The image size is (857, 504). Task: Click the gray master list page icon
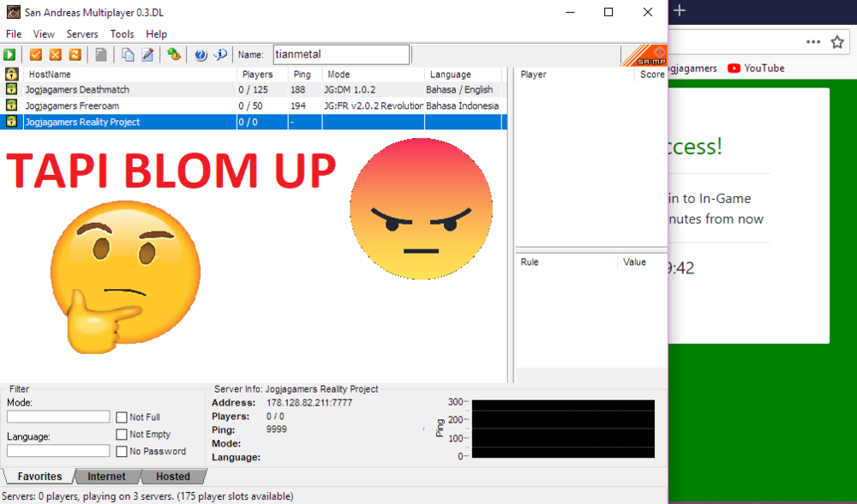coord(101,55)
